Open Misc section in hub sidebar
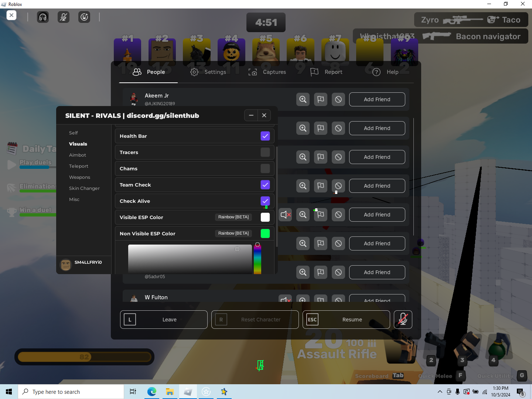 click(74, 199)
